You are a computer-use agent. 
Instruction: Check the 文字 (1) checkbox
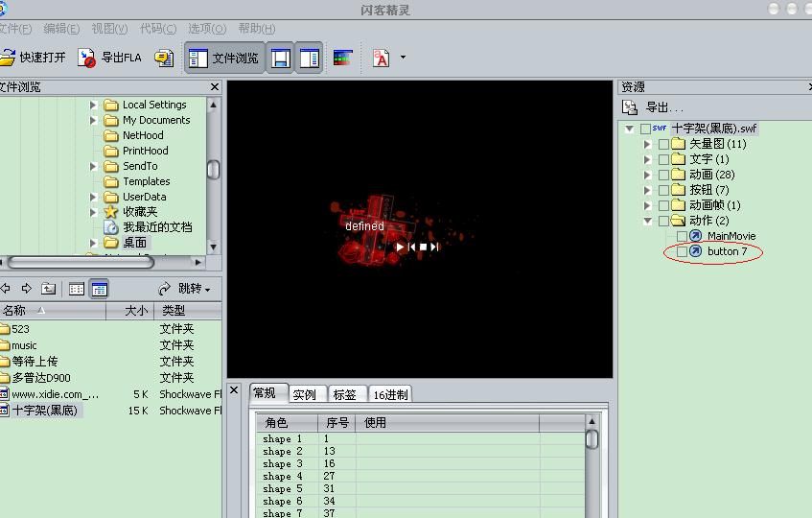[663, 159]
